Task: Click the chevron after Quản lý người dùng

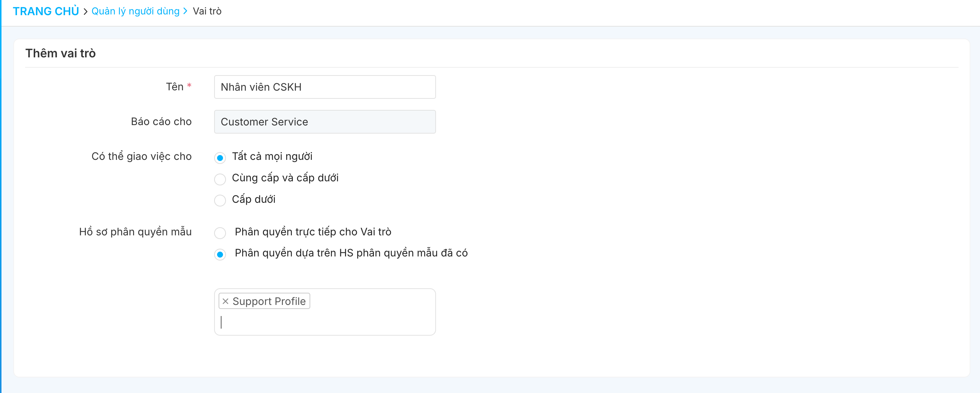Action: point(186,11)
